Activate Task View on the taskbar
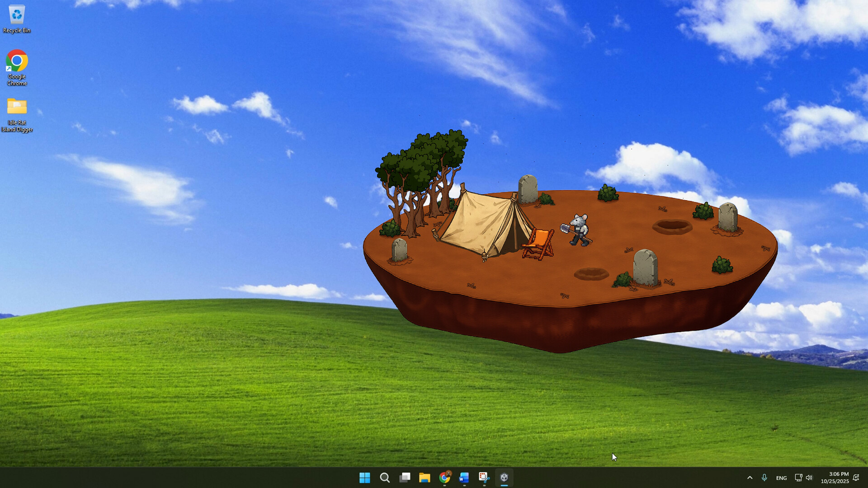868x488 pixels. coord(405,478)
